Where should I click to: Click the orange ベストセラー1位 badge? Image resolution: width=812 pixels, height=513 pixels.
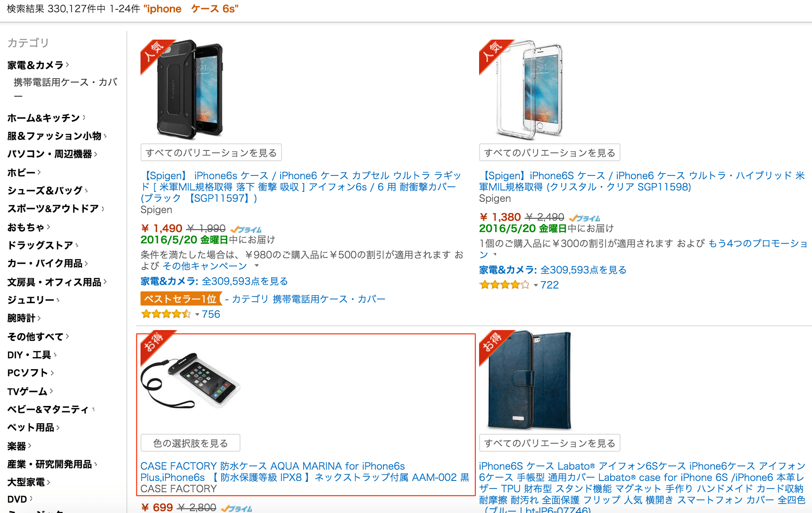181,299
